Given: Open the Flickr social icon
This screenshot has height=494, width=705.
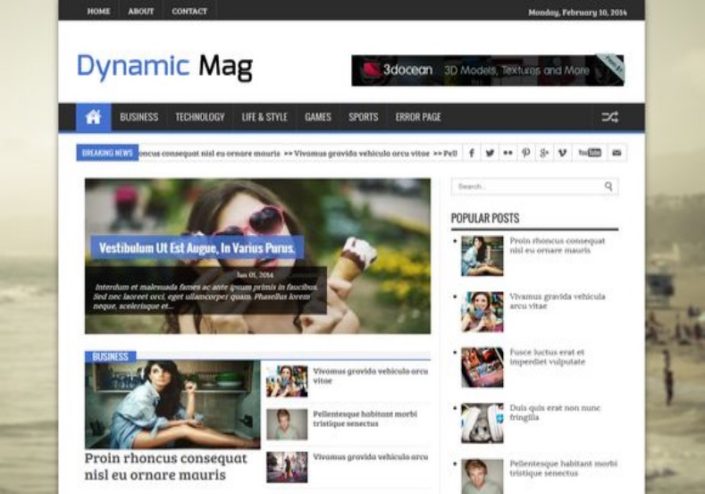Looking at the screenshot, I should [508, 153].
